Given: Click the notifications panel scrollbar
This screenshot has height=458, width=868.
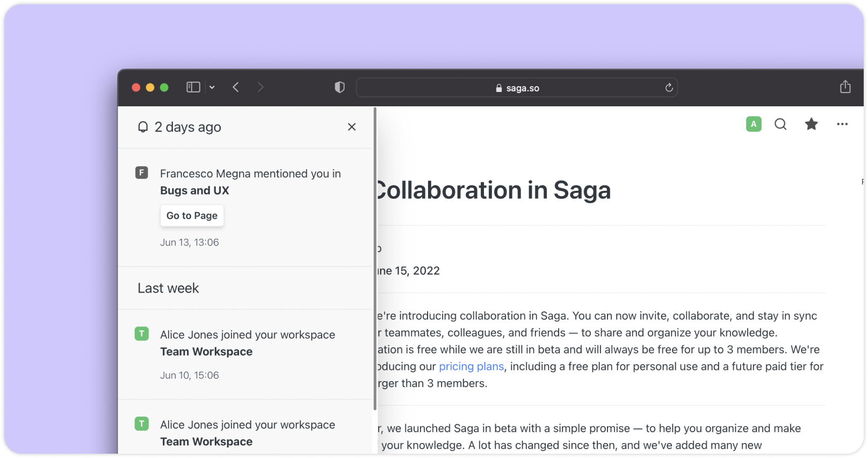Looking at the screenshot, I should coord(375,258).
